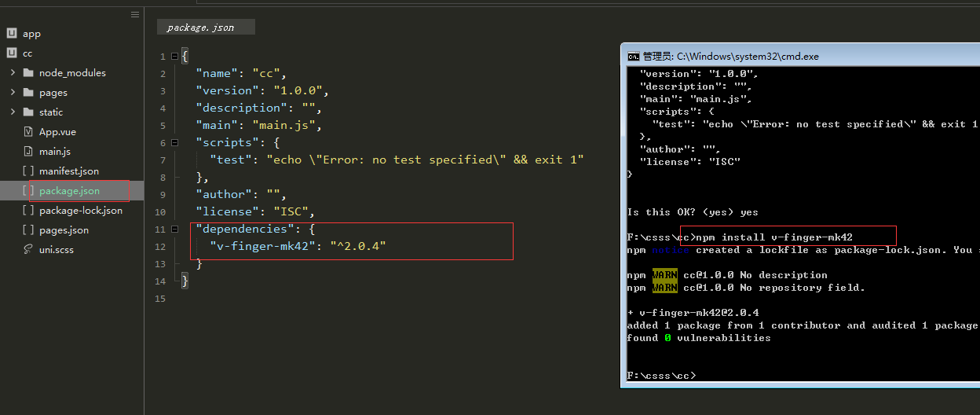Toggle the dependencies block fold at line 11
Screen dimensions: 980x415
[x=174, y=230]
